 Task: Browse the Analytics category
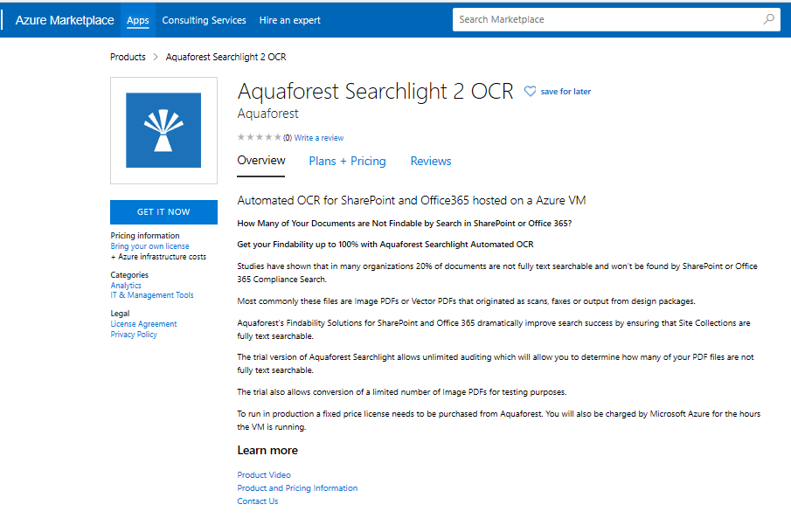click(x=126, y=286)
